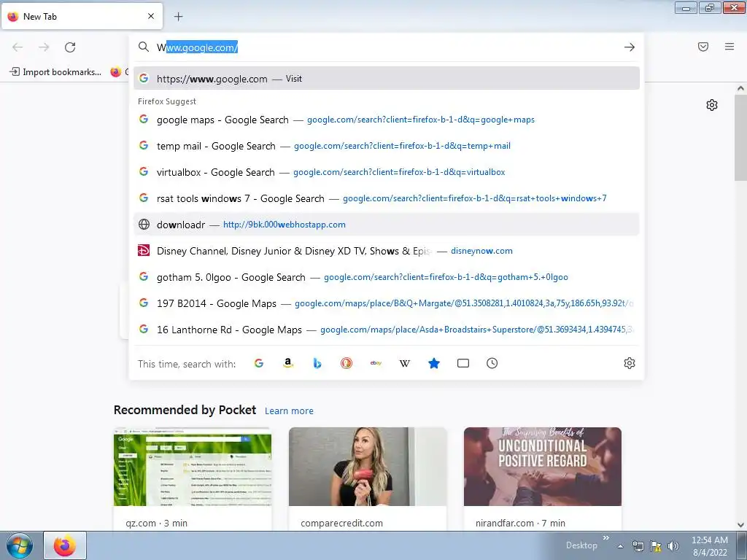This screenshot has width=747, height=560.
Task: Search this time with Wikipedia icon
Action: [x=404, y=363]
